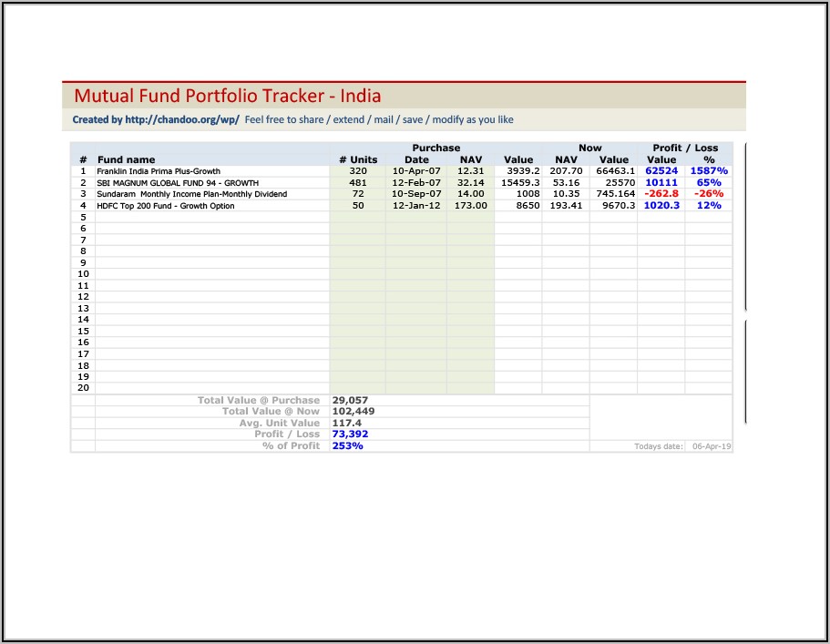The width and height of the screenshot is (830, 644).
Task: Select the current NAV 207.70 cell
Action: pyautogui.click(x=566, y=171)
